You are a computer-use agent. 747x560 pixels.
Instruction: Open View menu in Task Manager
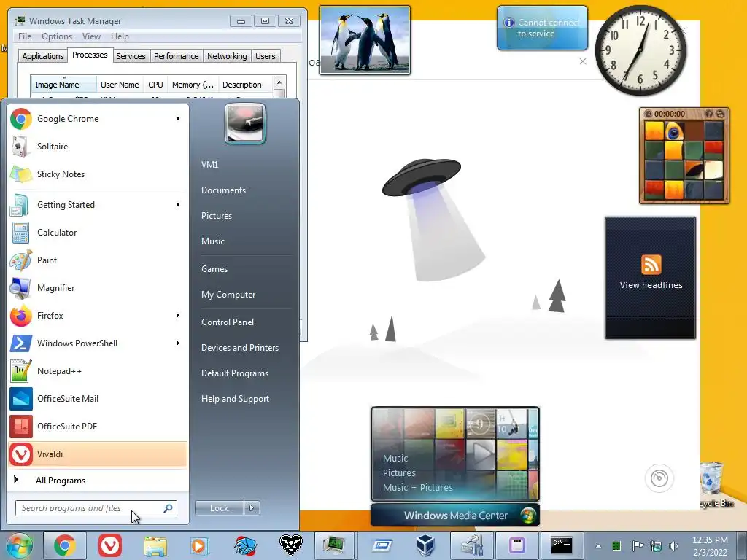(x=91, y=36)
